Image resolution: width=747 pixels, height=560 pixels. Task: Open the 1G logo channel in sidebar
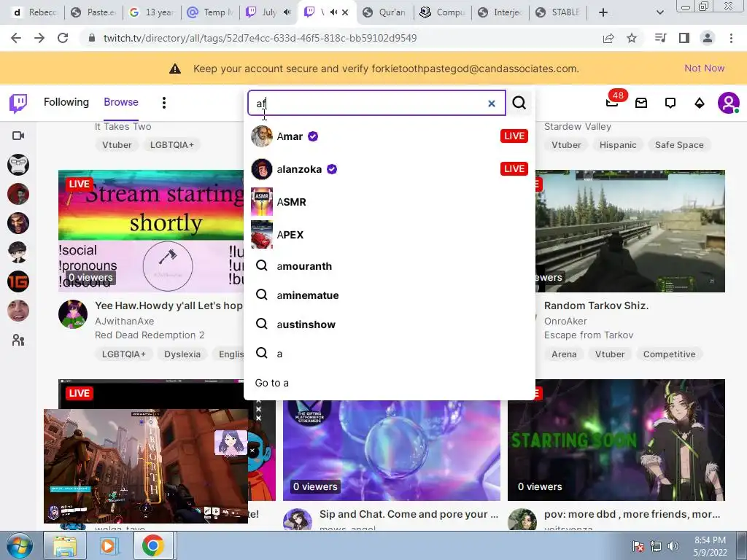[x=18, y=281]
